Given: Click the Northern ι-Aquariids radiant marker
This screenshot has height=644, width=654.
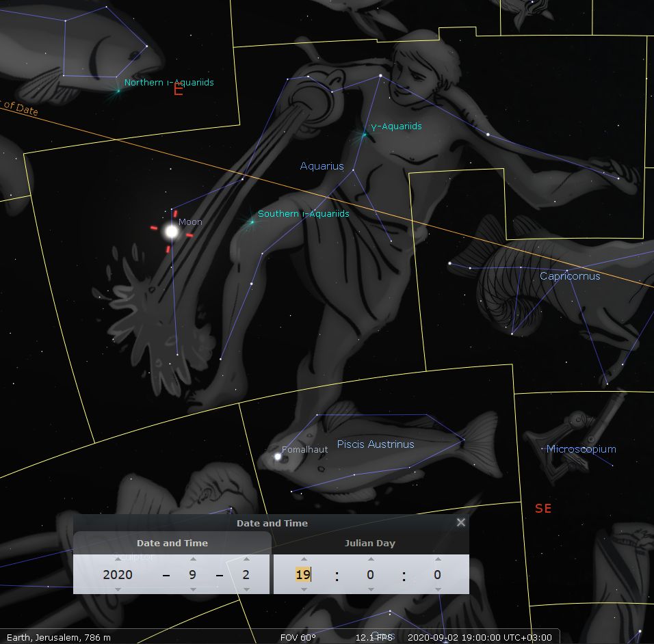Looking at the screenshot, I should [118, 91].
